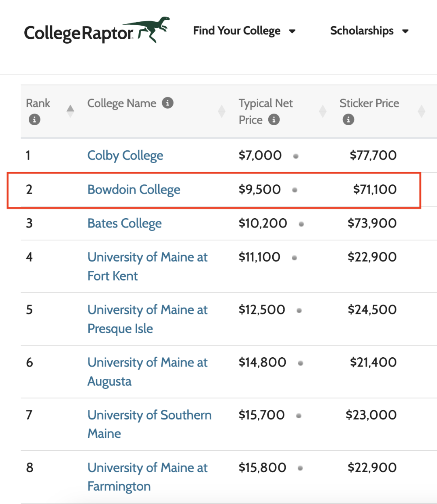This screenshot has height=504, width=437.
Task: Open University of Southern Maine link
Action: [150, 424]
